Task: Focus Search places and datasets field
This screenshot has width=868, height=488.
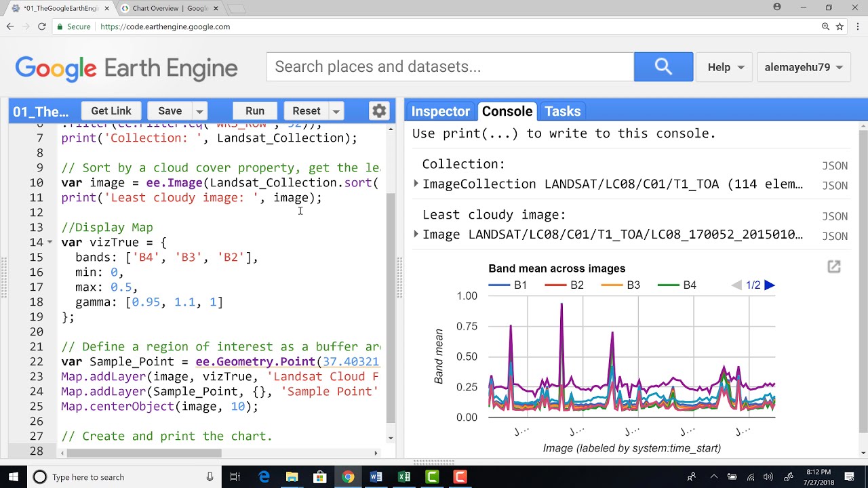Action: (450, 67)
